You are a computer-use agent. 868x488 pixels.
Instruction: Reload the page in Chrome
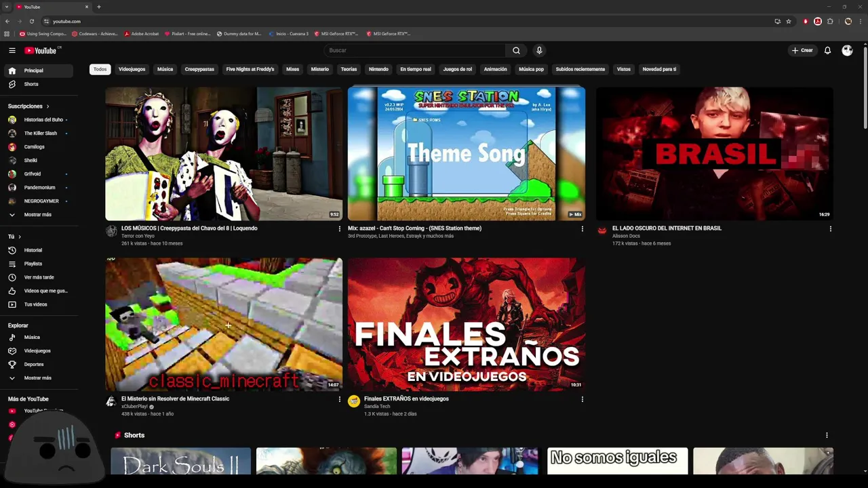point(32,21)
